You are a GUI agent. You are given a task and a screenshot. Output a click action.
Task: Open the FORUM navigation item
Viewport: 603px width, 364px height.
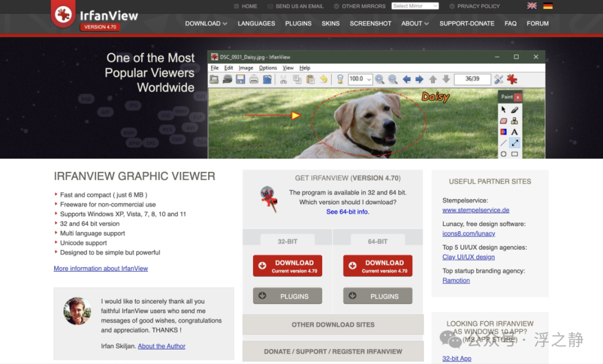point(538,23)
